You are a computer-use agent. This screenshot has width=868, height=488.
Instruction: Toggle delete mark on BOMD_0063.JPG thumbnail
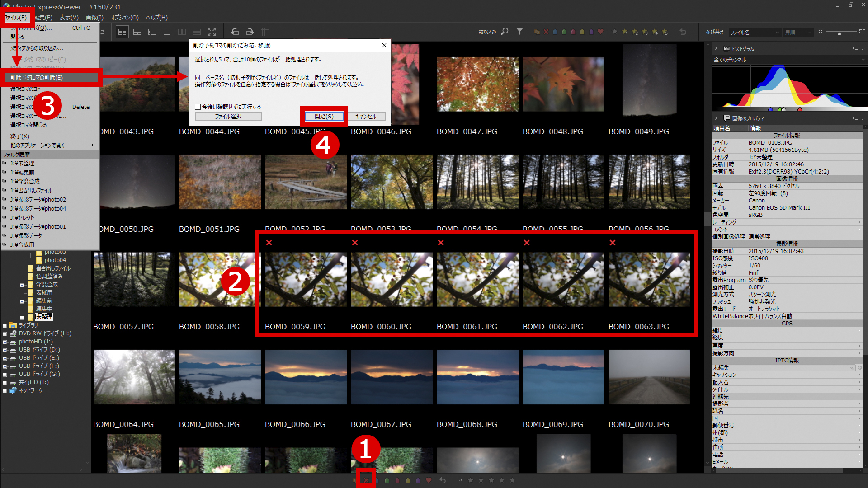click(613, 243)
